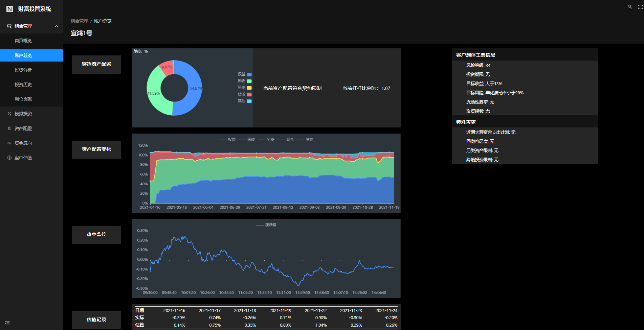The image size is (644, 330).
Task: Toggle the 涨跌幅 line chart legend
Action: tap(266, 225)
